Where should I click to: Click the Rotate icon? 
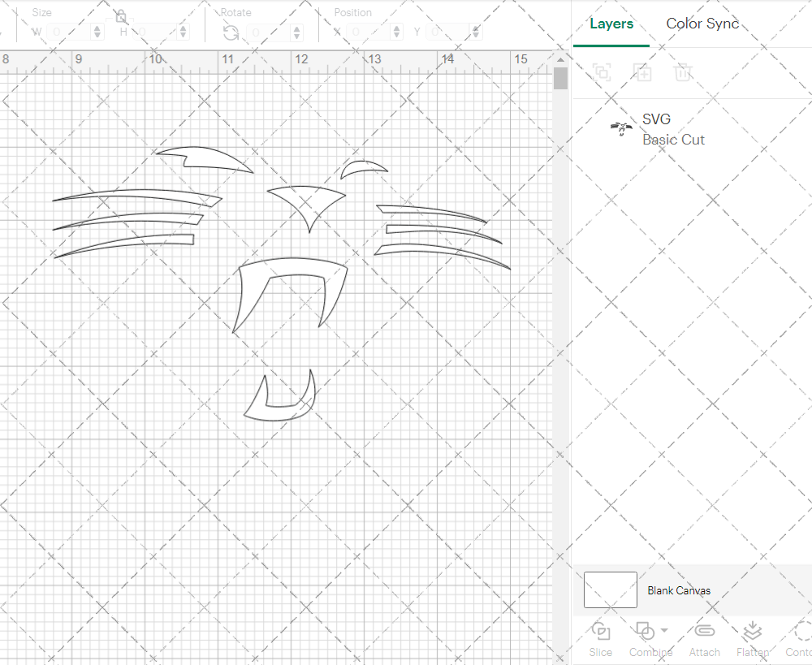[231, 32]
